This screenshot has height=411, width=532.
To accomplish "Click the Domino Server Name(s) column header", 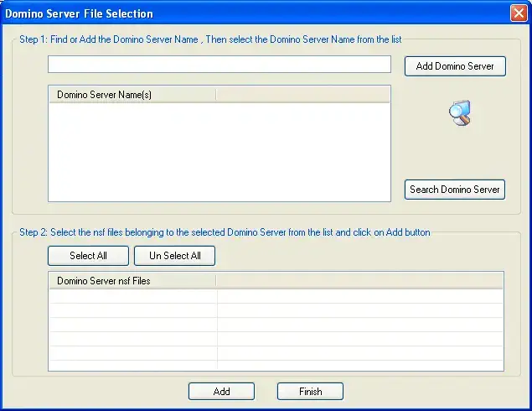I will click(x=132, y=95).
